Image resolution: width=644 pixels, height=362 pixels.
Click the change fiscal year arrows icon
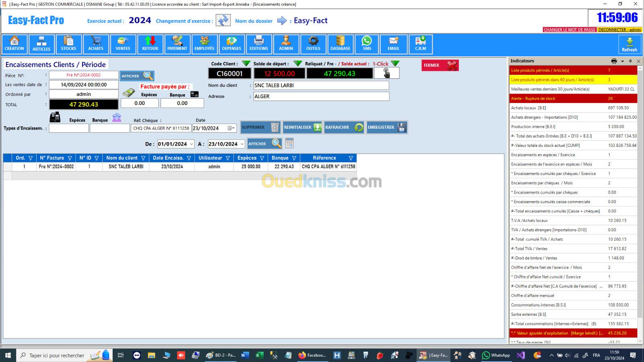click(223, 21)
